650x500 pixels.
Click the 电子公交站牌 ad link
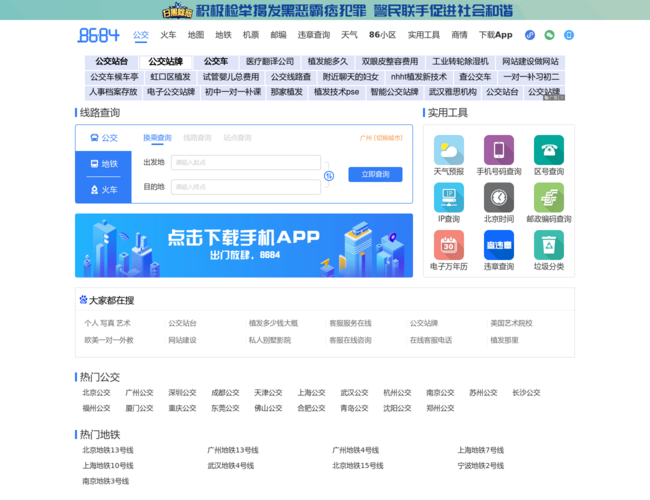(171, 92)
